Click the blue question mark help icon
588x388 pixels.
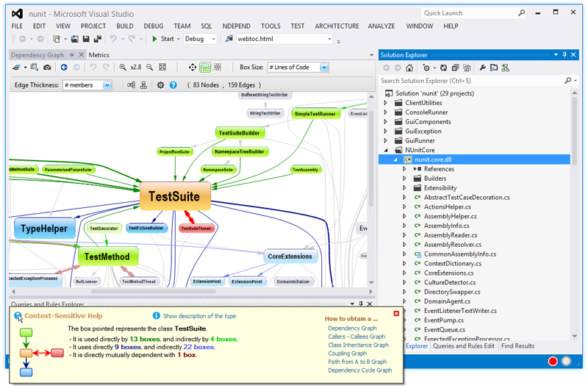click(173, 85)
